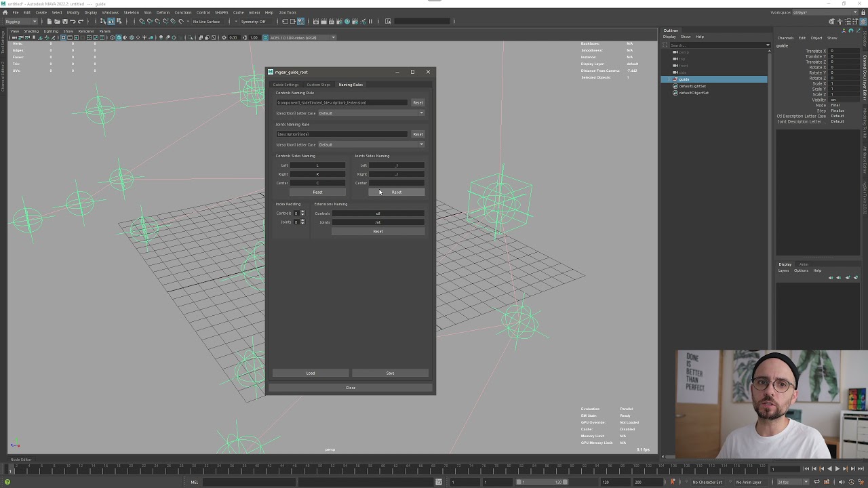Click the play forwards button
Viewport: 868px width, 488px height.
(x=837, y=468)
